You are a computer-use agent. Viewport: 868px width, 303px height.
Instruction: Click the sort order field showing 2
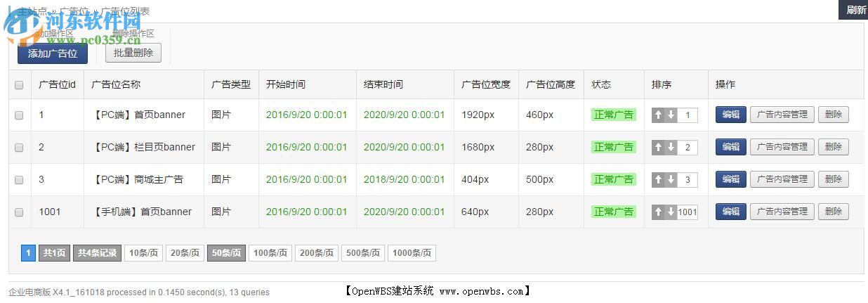[x=688, y=148]
